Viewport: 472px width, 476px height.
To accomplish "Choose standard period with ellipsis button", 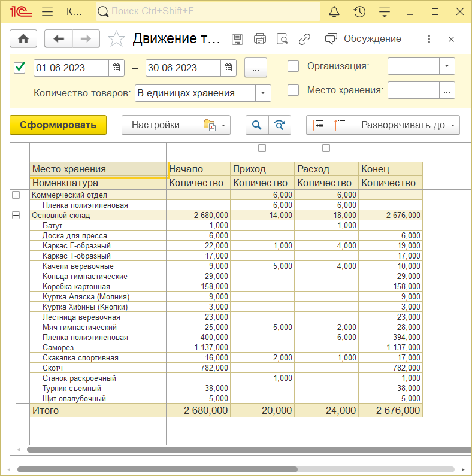I will pos(256,68).
